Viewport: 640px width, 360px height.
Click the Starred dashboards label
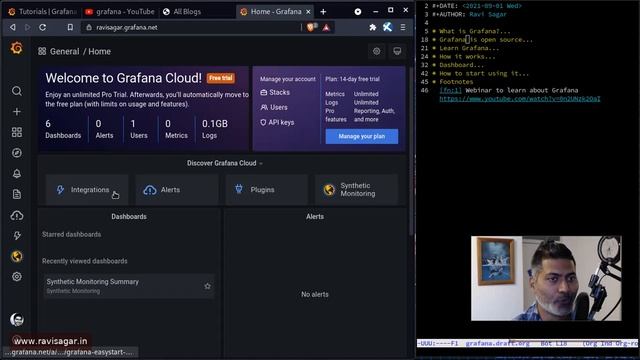71,235
